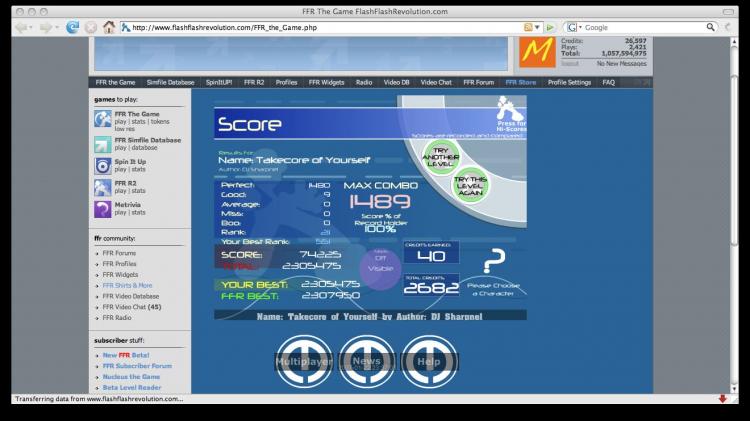
Task: Open the FFR Store tab
Action: pos(520,82)
